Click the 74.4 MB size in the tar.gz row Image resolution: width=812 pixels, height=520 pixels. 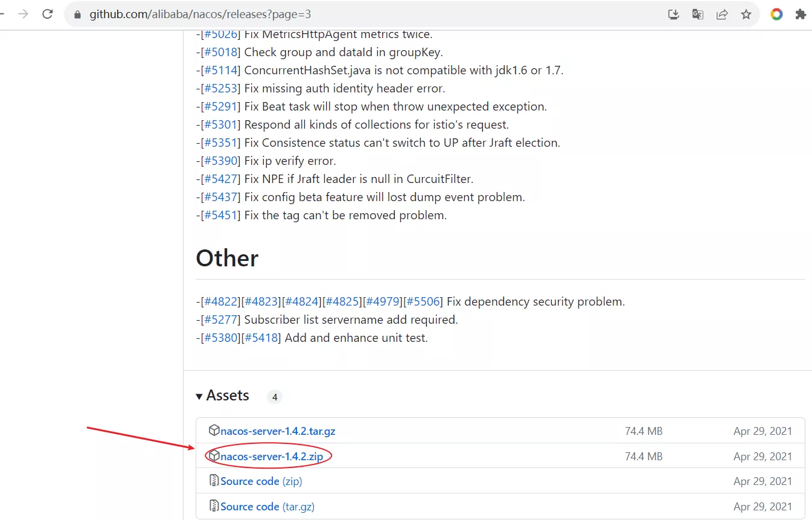pos(644,431)
